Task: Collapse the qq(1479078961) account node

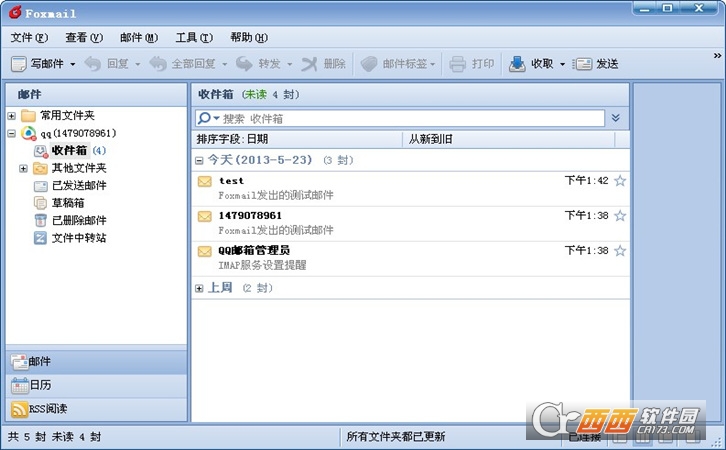Action: (12, 133)
